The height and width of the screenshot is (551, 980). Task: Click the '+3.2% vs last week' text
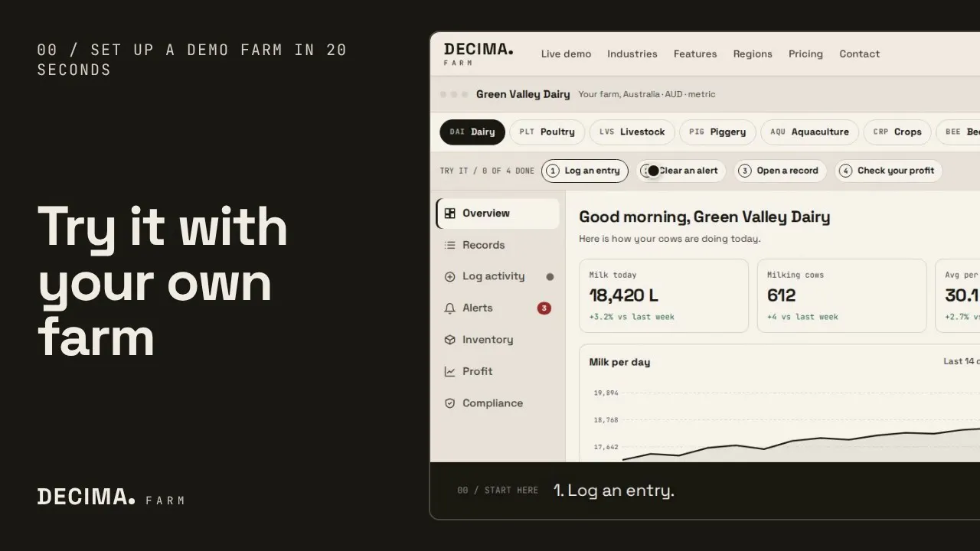pyautogui.click(x=632, y=317)
